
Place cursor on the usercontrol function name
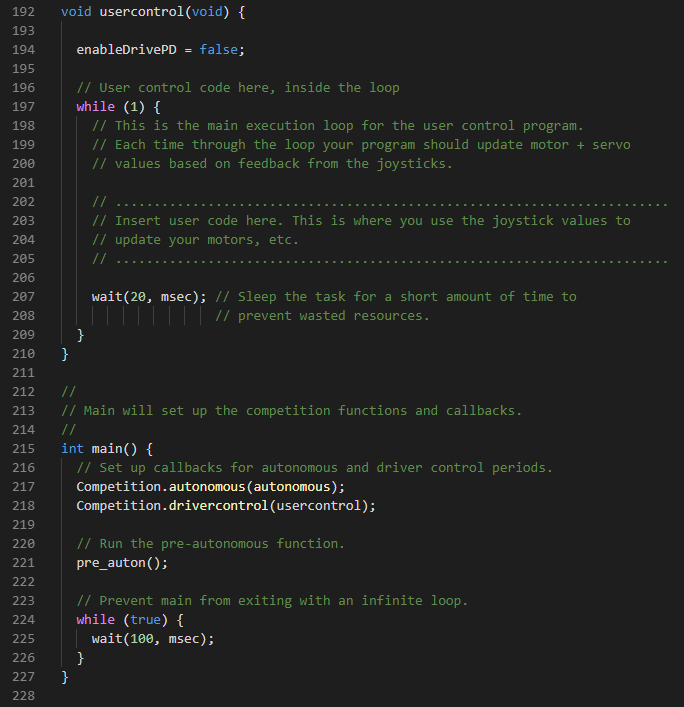[142, 12]
